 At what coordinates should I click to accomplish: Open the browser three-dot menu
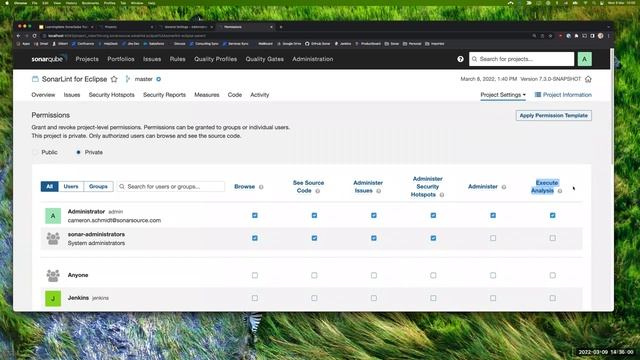[608, 36]
